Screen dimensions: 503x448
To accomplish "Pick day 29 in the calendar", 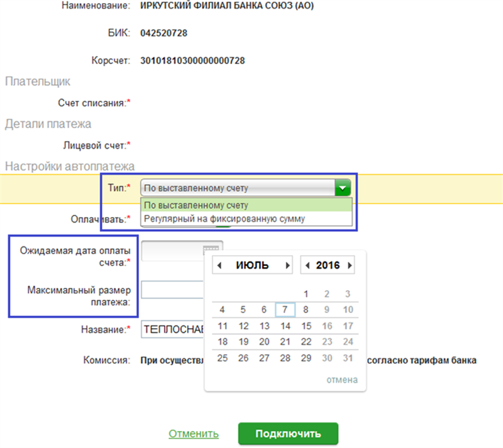I will pos(306,358).
